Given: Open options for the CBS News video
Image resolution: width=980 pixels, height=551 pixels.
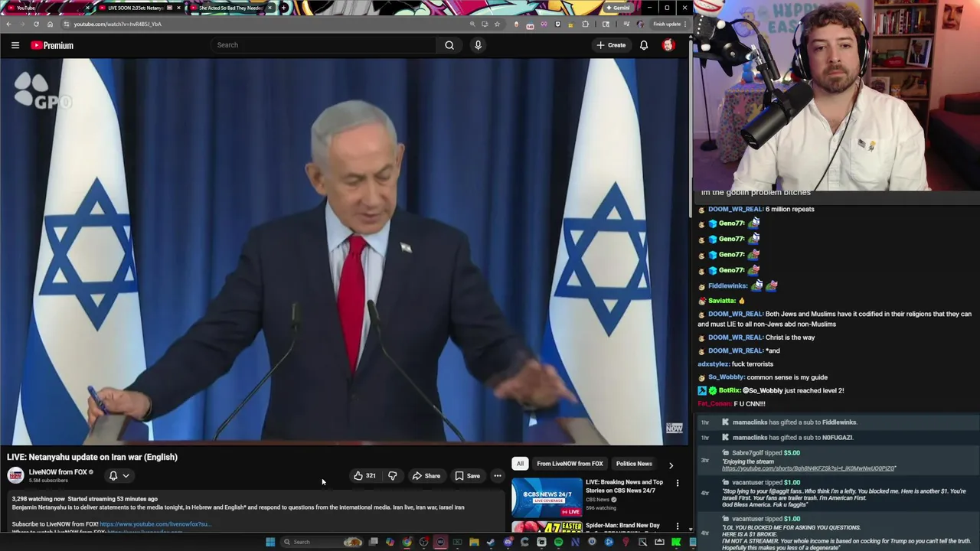Looking at the screenshot, I should [x=678, y=483].
